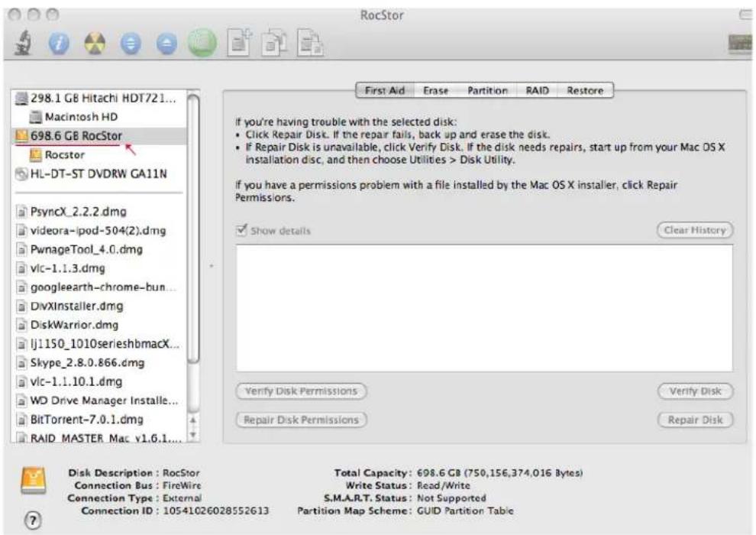Switch to the Restore tab
Screen dimensions: 756x535
[585, 91]
